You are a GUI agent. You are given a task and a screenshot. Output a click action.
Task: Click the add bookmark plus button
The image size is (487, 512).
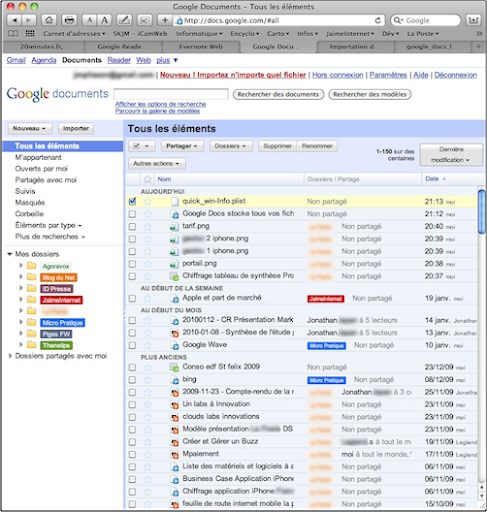coord(165,20)
